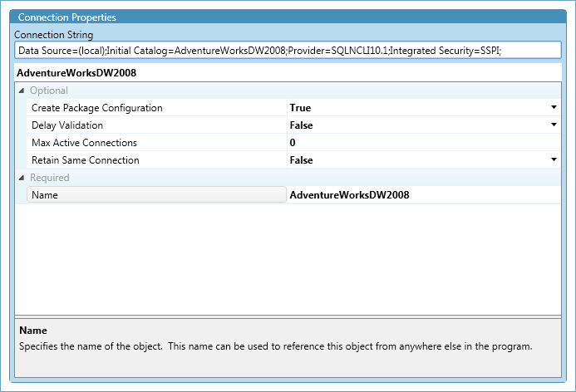Collapse the Optional section triangle
The height and width of the screenshot is (392, 576).
coord(22,91)
